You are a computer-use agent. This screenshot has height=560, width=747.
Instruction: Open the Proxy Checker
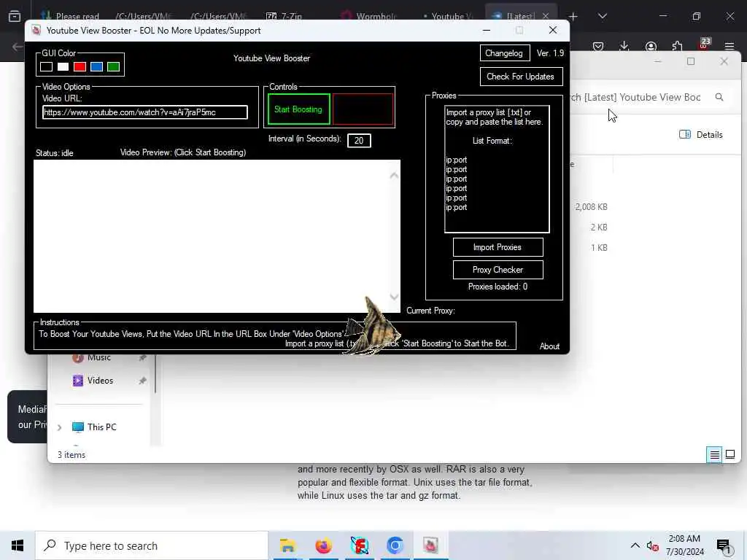pos(498,270)
